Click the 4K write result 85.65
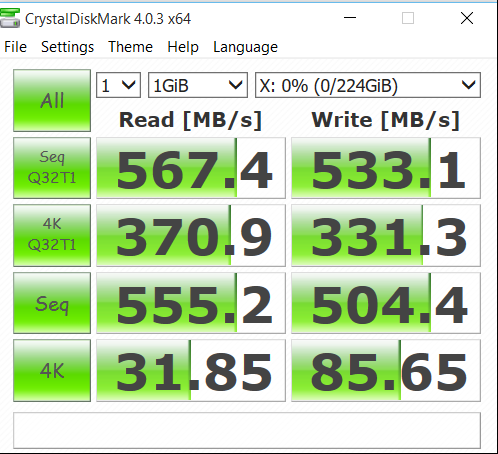This screenshot has width=498, height=454. (x=386, y=370)
